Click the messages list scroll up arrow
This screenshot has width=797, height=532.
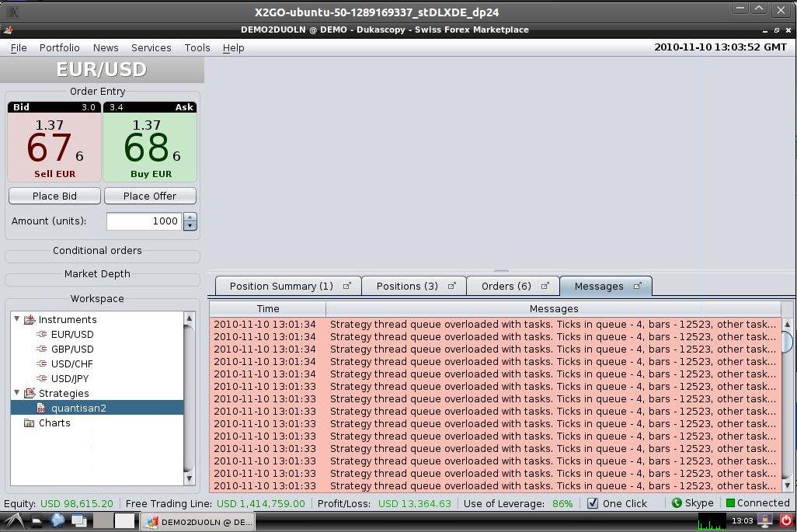[788, 324]
